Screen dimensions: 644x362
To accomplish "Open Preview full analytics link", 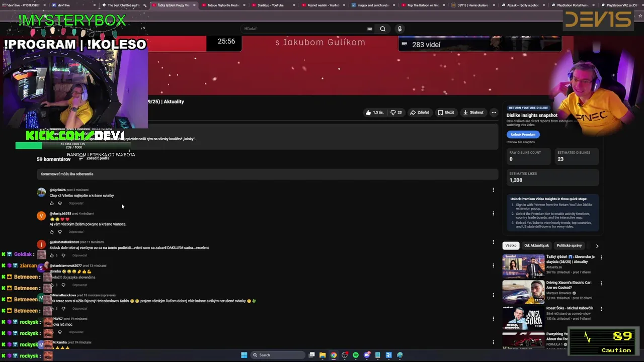I will tap(521, 142).
